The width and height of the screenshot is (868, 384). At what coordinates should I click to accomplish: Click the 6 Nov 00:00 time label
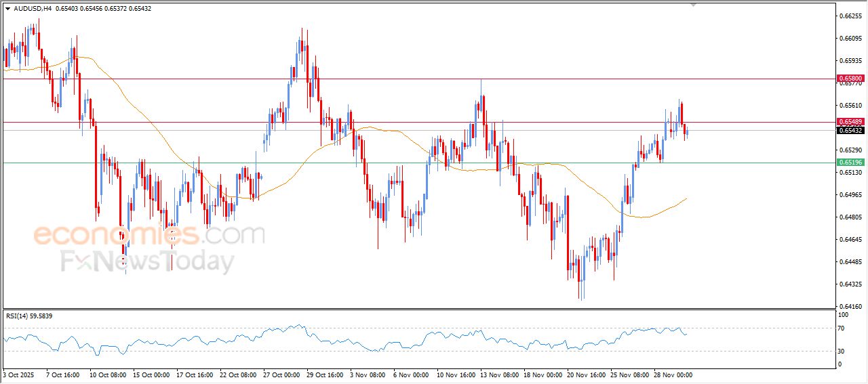click(x=410, y=375)
